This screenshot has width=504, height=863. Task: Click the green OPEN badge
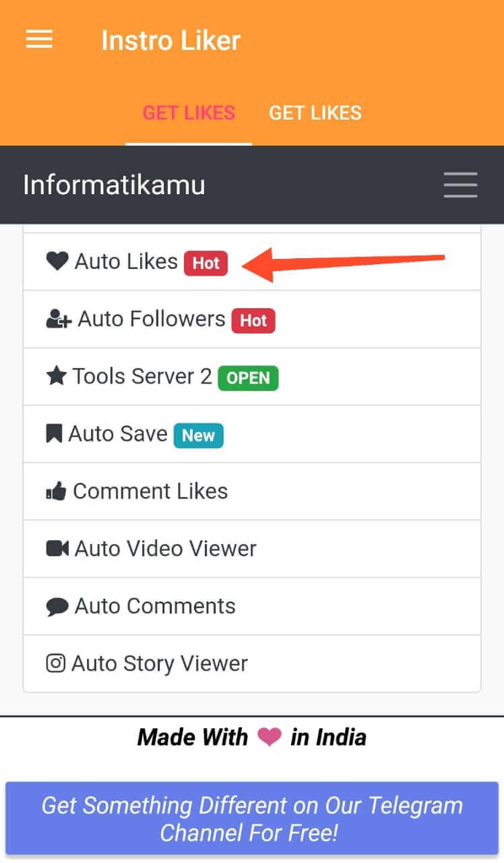click(248, 378)
